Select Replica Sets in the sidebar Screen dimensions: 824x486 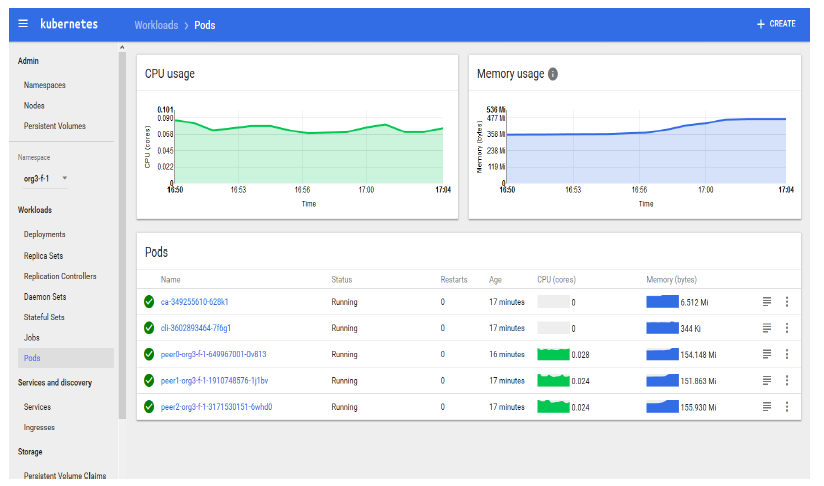pyautogui.click(x=43, y=256)
